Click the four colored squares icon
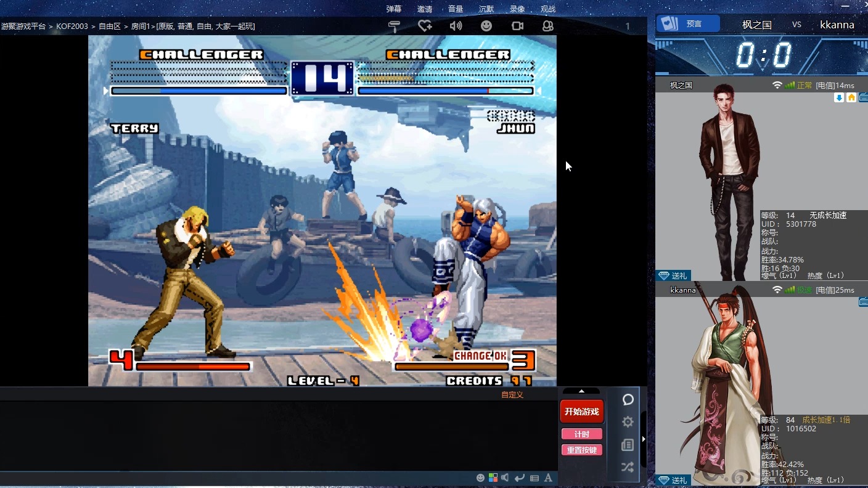Viewport: 868px width, 488px height. [x=493, y=478]
